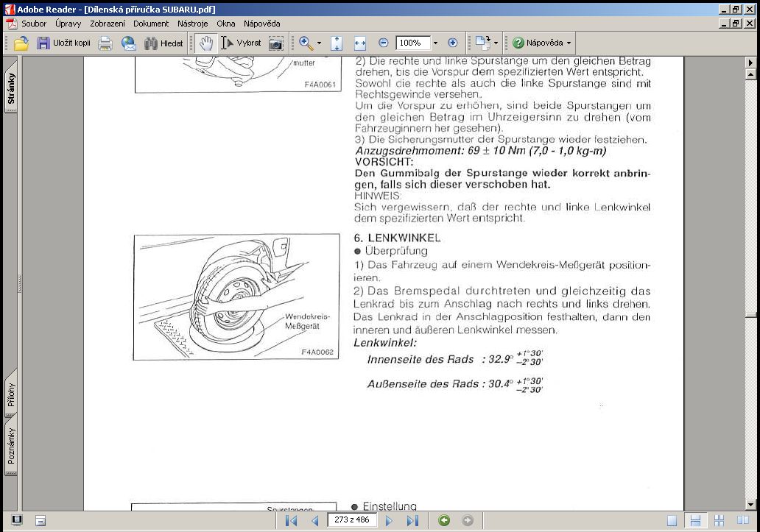Click the 'VORSICHT:' text
The image size is (760, 532).
click(x=384, y=162)
